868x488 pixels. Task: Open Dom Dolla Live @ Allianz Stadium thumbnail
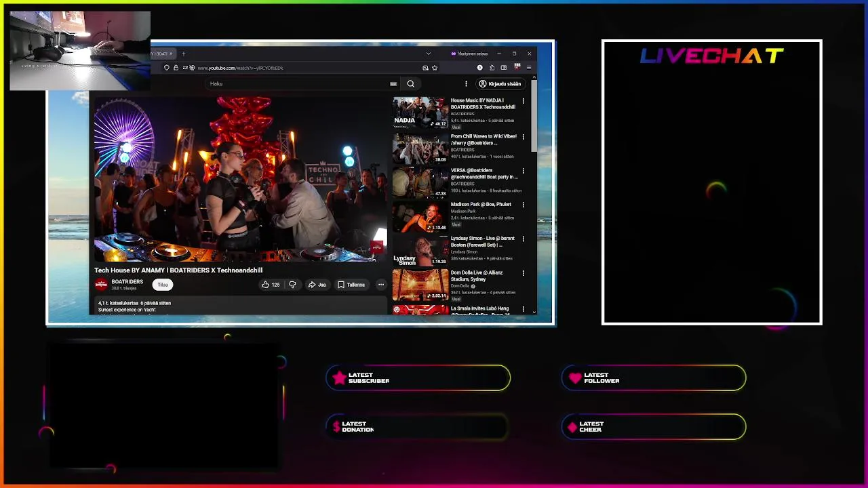420,285
